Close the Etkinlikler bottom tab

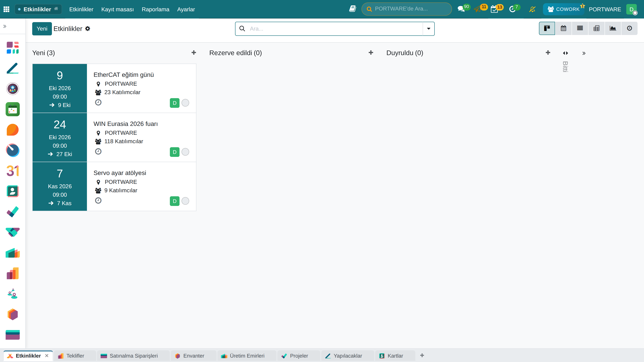click(47, 356)
